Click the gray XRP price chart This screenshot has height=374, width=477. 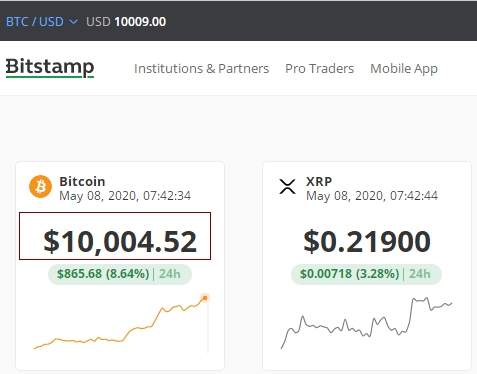367,323
